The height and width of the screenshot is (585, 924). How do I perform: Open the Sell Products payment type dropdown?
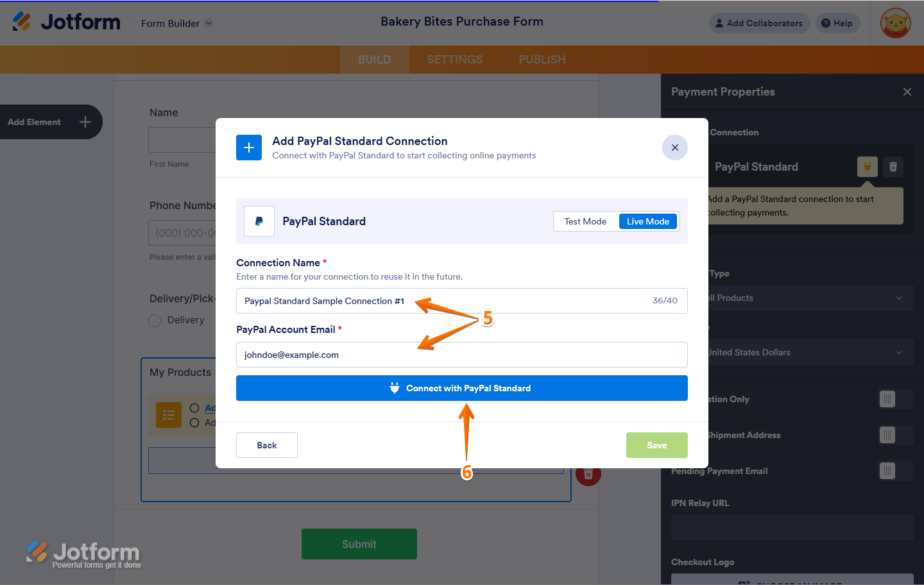[x=809, y=298]
